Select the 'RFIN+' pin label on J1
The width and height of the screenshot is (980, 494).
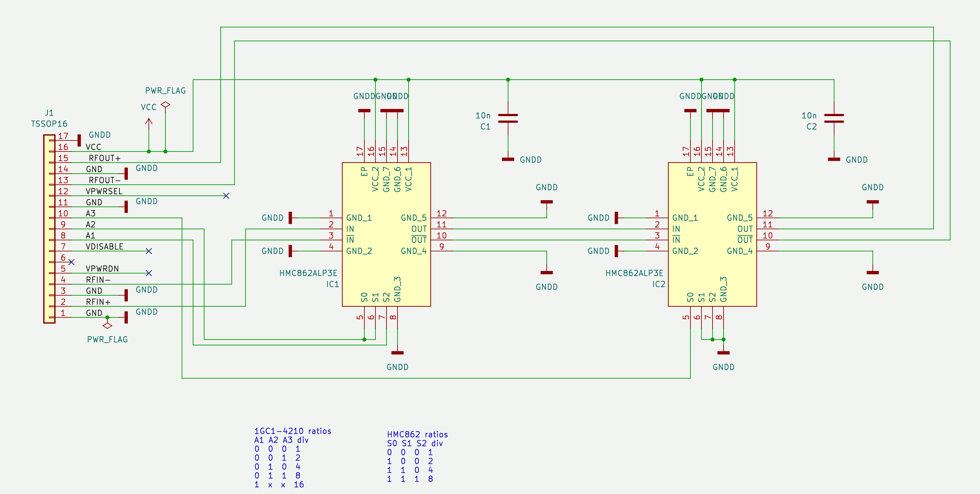(98, 302)
